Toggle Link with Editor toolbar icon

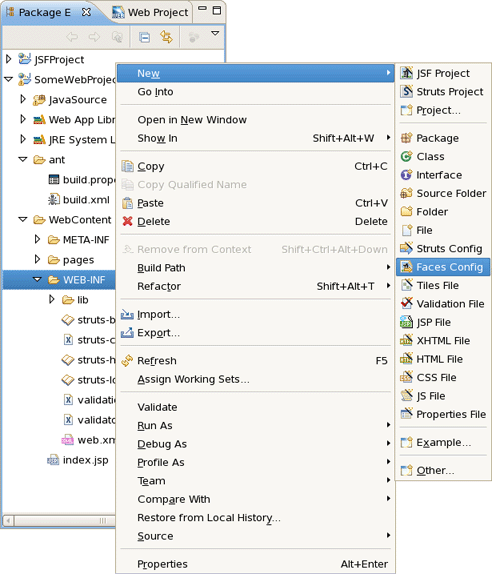167,37
